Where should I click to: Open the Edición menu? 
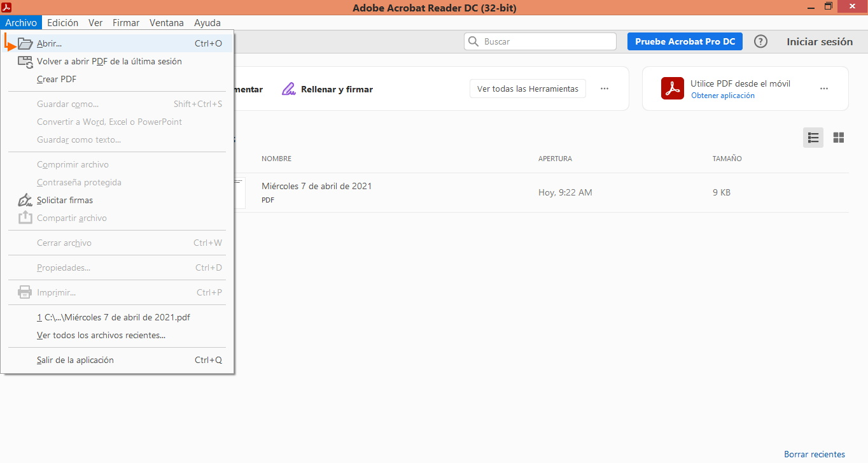point(63,23)
